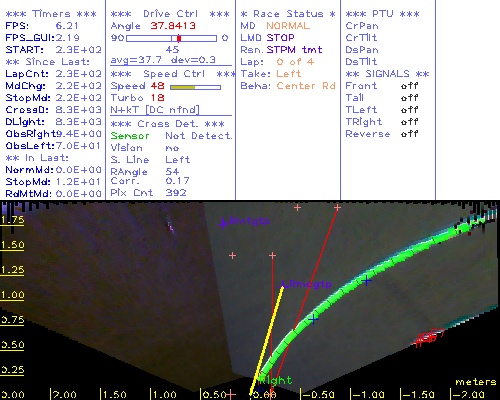Click the Drive Ctrl section header
Image resolution: width=500 pixels, height=400 pixels.
[170, 14]
